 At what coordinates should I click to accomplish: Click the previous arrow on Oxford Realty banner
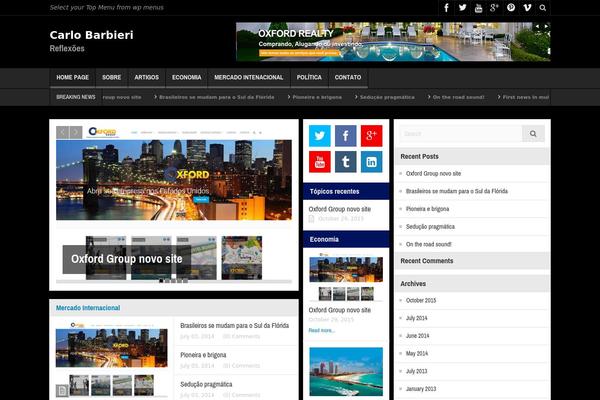[x=537, y=26]
